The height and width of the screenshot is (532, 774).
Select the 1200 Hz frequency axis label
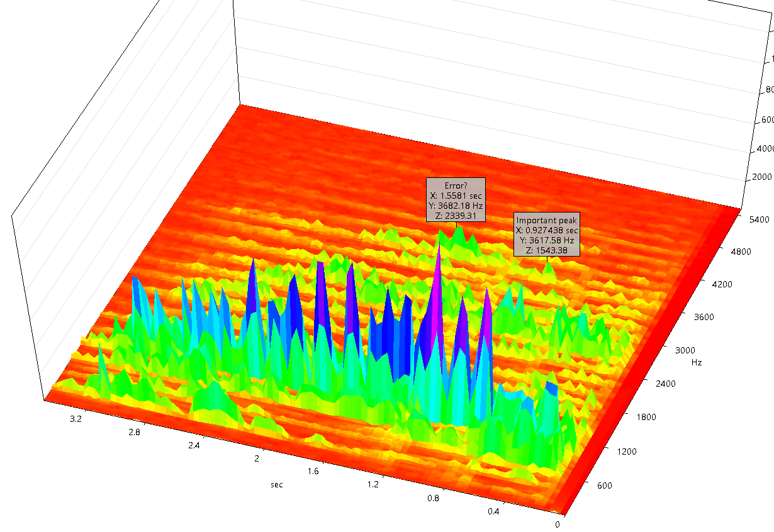point(623,451)
